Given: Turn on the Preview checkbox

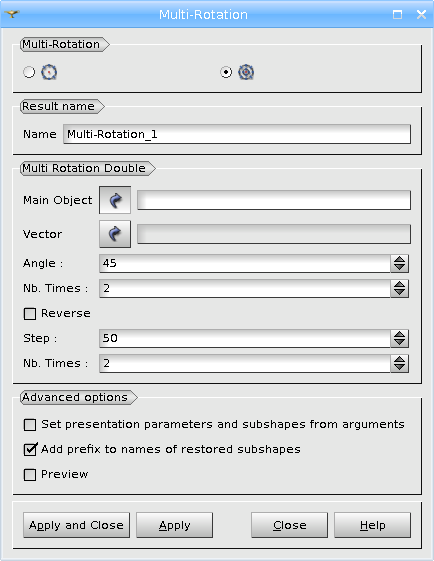Looking at the screenshot, I should (30, 475).
